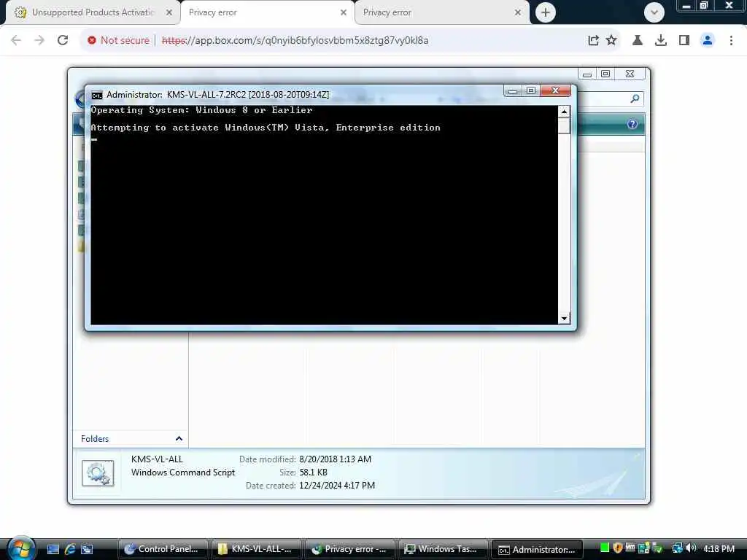This screenshot has height=560, width=747.
Task: Click the console scrollbar down arrow
Action: pyautogui.click(x=564, y=319)
